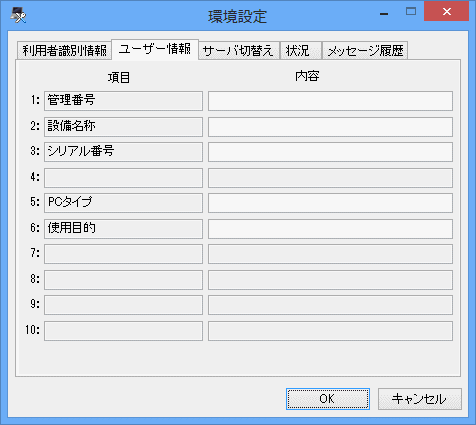
Task: Click the content field for シリアル番号
Action: click(x=330, y=152)
